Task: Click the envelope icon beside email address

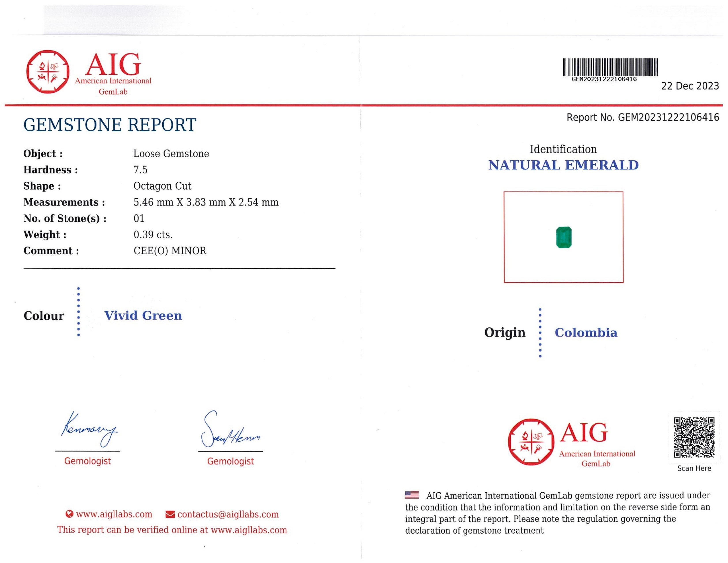Action: pyautogui.click(x=170, y=514)
